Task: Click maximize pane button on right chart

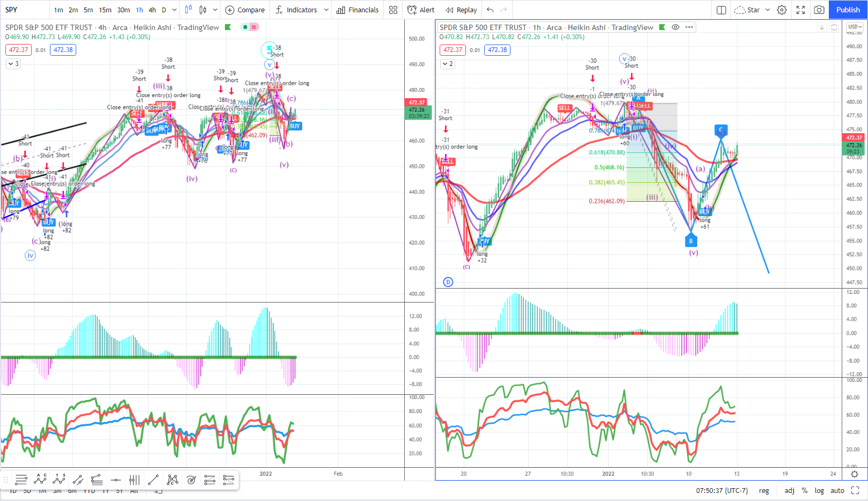Action: coord(834,27)
